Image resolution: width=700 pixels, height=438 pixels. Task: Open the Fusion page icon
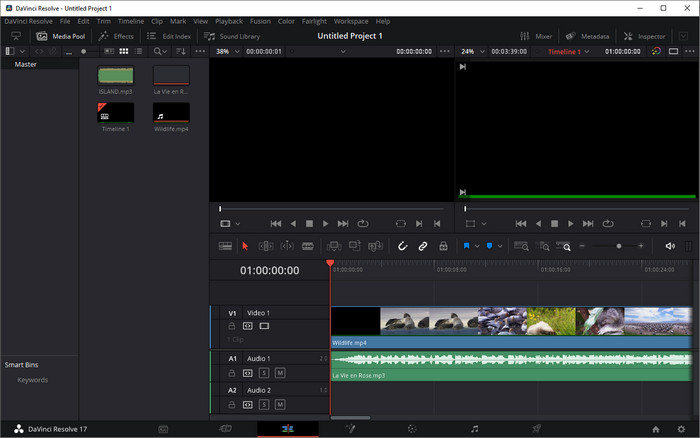pos(350,429)
